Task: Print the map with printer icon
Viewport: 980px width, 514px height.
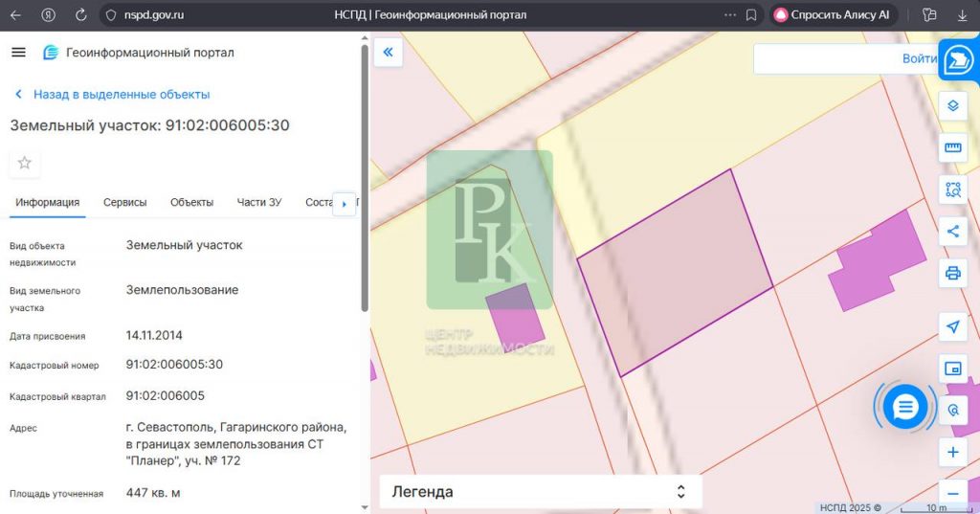Action: click(x=952, y=273)
